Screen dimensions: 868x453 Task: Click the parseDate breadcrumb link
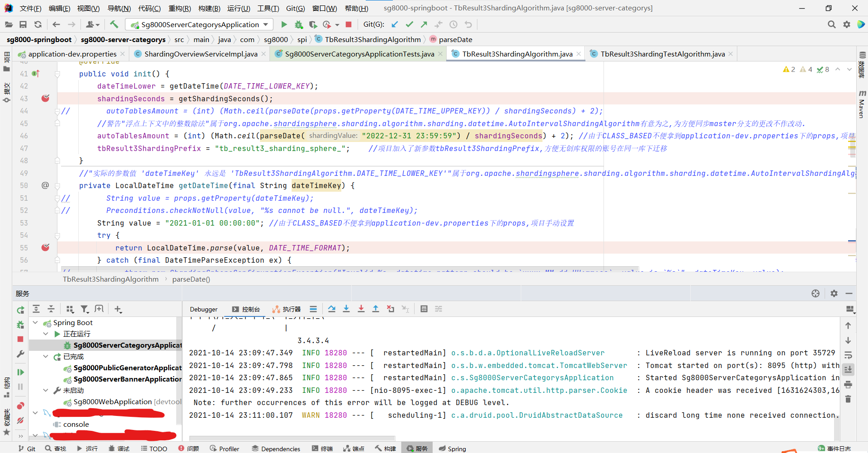[x=455, y=39]
